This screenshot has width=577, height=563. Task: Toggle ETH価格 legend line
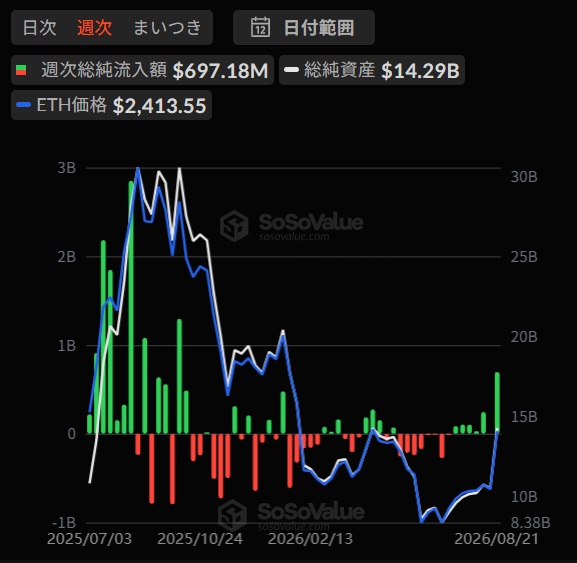pyautogui.click(x=111, y=105)
